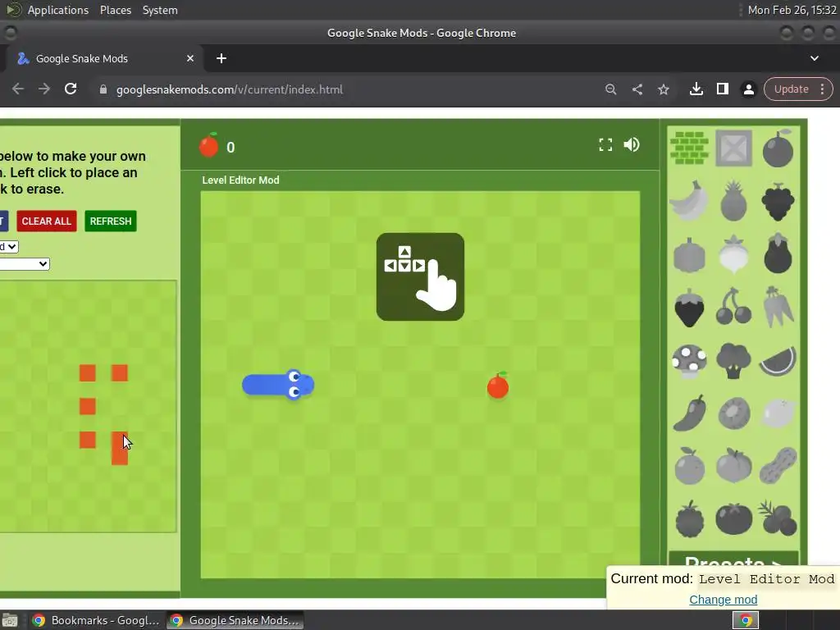Click the red apple on the board

click(x=498, y=386)
